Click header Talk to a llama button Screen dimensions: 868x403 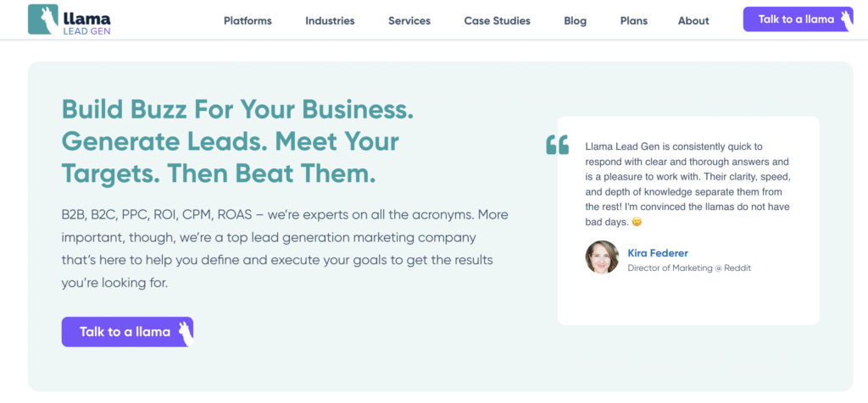pos(798,19)
